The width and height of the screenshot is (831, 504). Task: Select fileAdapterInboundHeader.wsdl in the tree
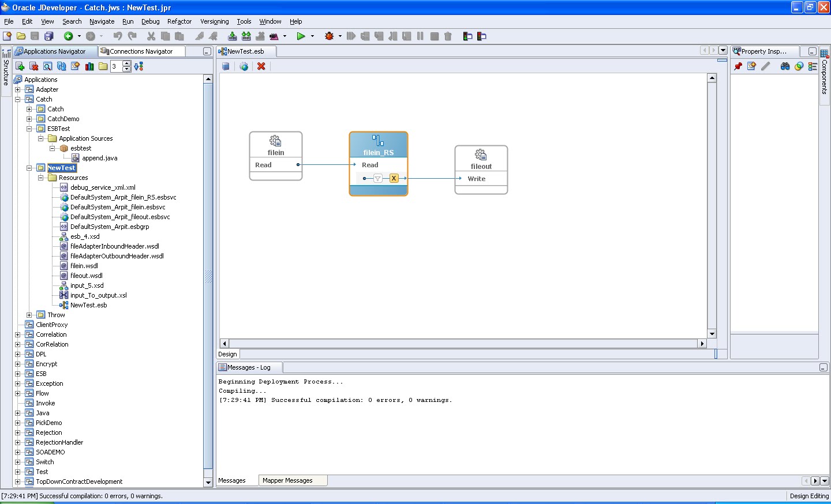click(114, 246)
